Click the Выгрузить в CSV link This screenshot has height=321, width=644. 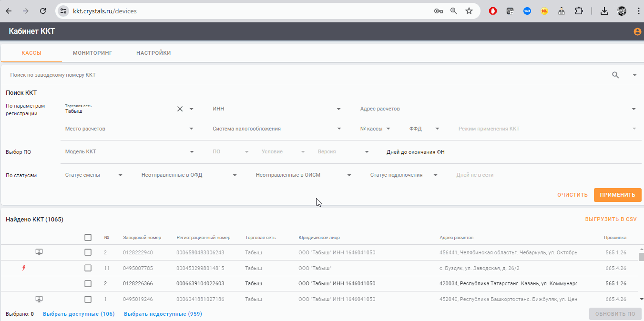[611, 219]
